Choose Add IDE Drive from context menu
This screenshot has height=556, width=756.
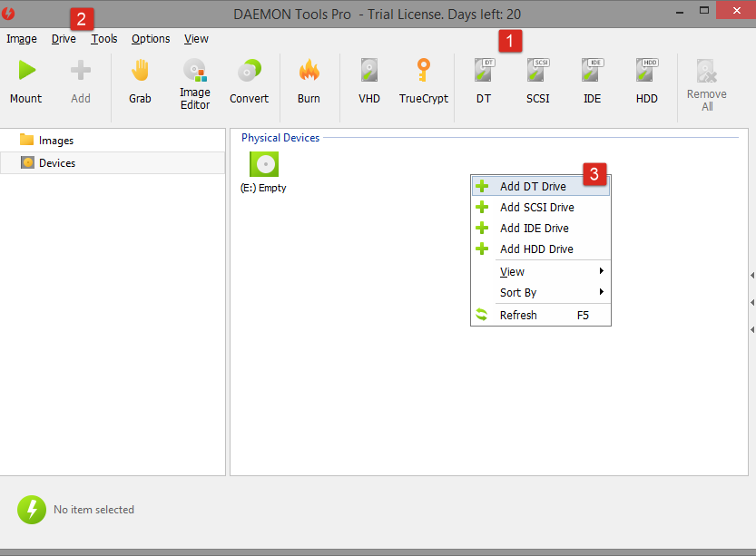click(541, 228)
